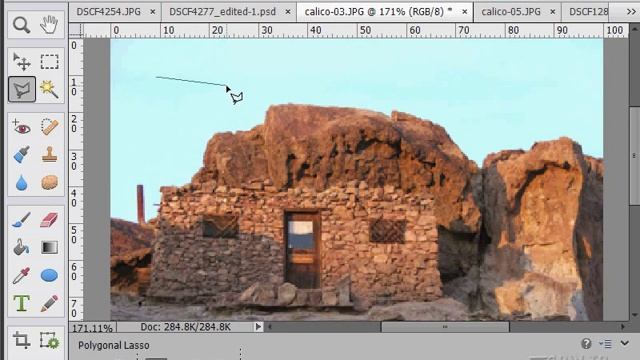This screenshot has height=360, width=640.
Task: Open status bar Doc info arrow menu
Action: [258, 327]
